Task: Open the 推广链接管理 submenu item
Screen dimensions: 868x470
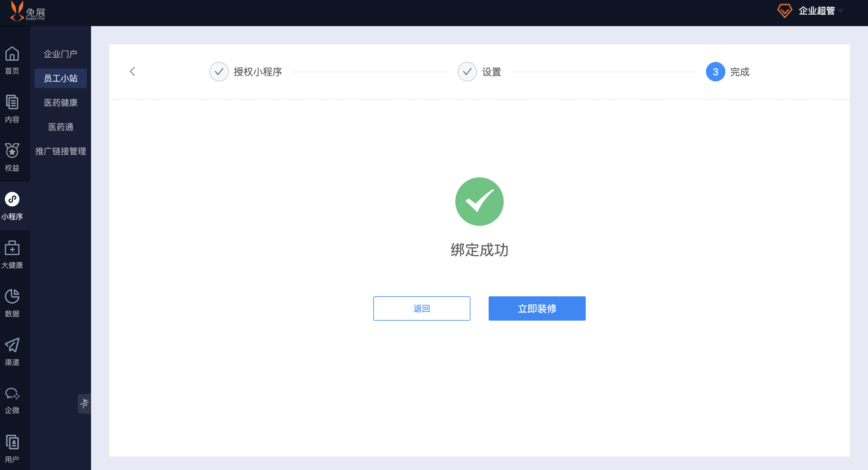Action: [x=61, y=151]
